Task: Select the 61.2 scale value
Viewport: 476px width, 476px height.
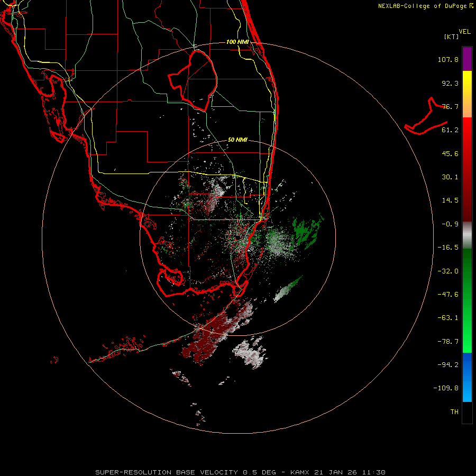Action: [450, 130]
